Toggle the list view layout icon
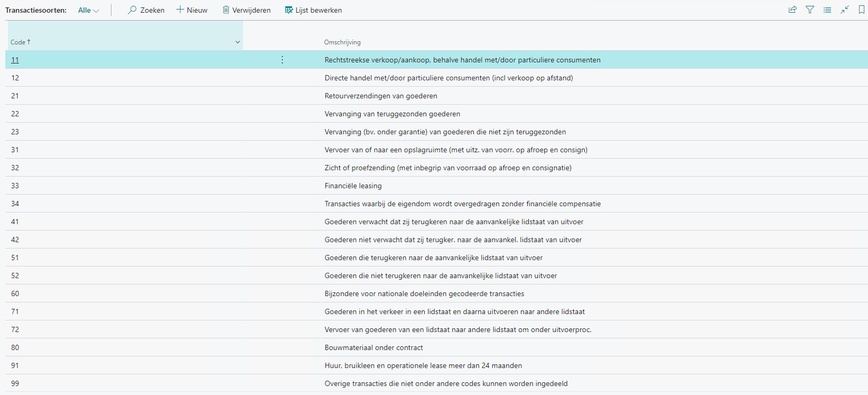Image resolution: width=868 pixels, height=395 pixels. pos(827,10)
